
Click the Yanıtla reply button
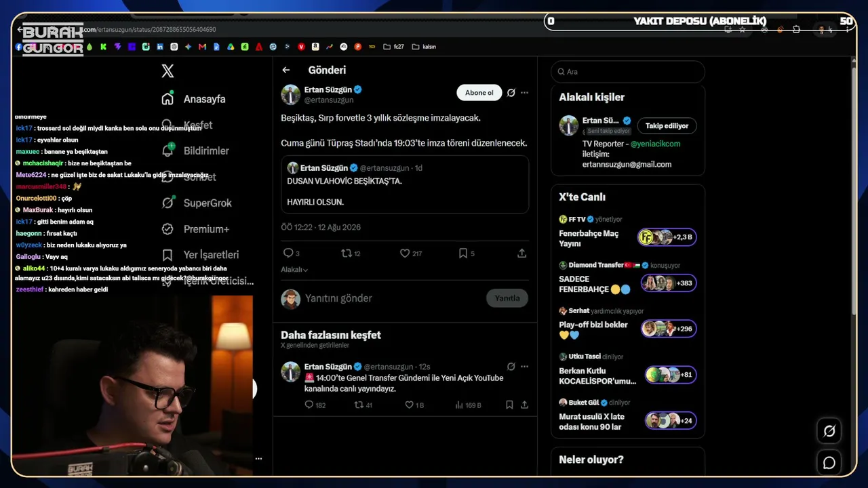(x=507, y=298)
